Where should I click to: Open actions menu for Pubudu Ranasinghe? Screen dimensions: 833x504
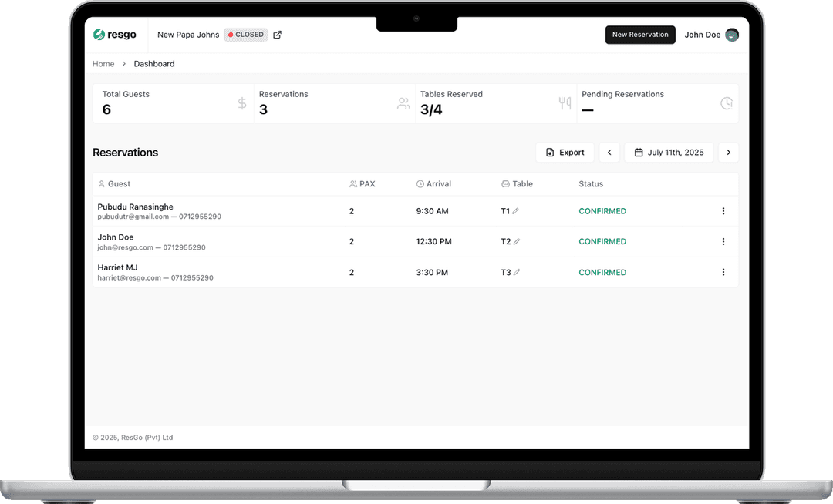(723, 211)
